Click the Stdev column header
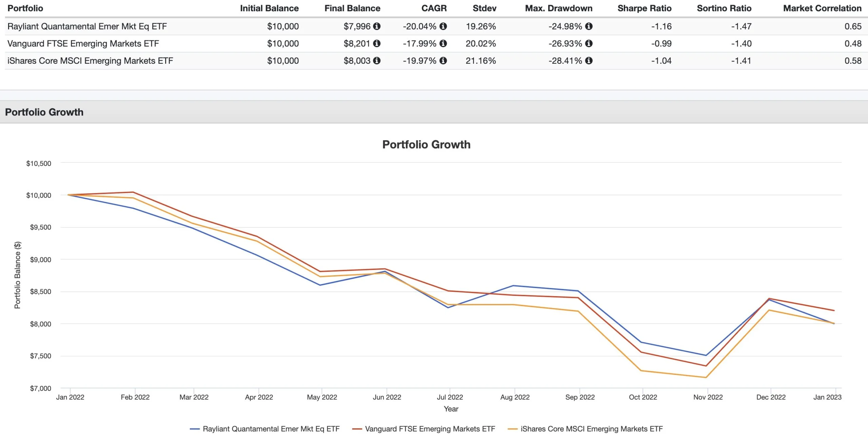Image resolution: width=868 pixels, height=438 pixels. [x=485, y=8]
